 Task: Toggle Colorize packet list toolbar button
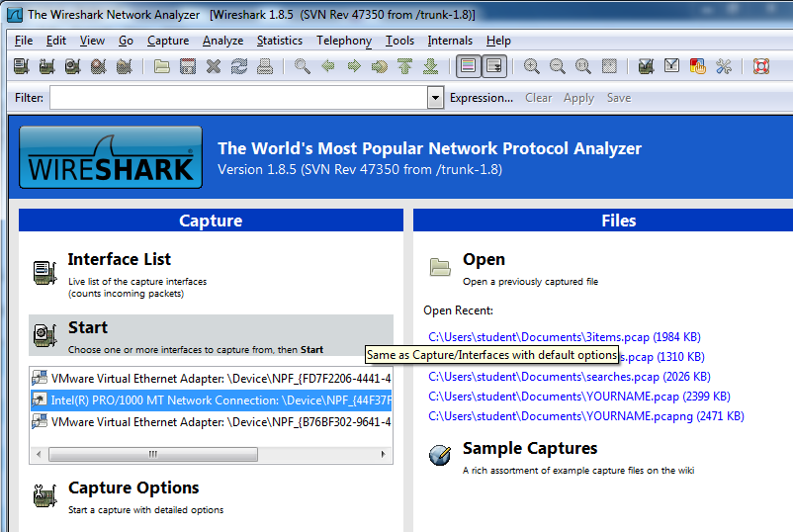(x=469, y=66)
